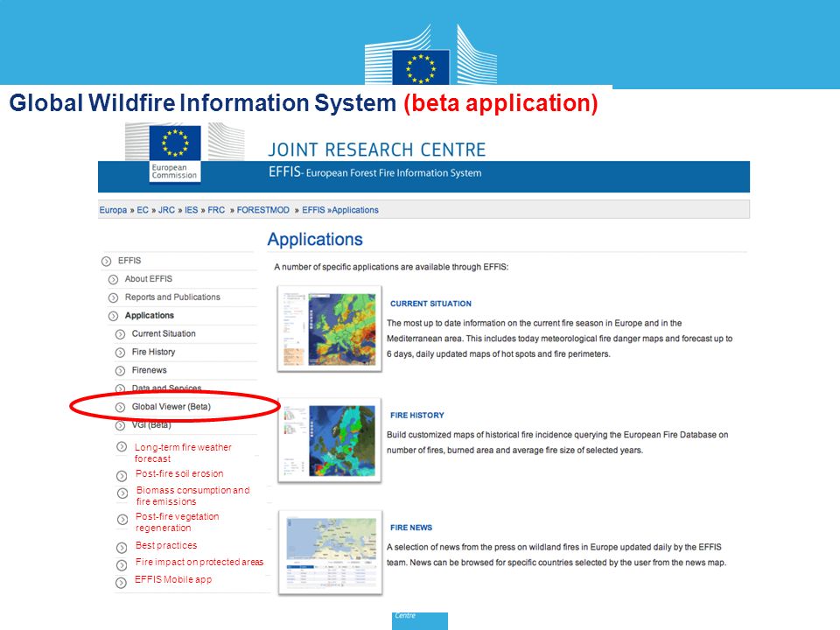Click circle arrow icon beside EFFIS Mobile app
Image resolution: width=840 pixels, height=630 pixels.
tap(121, 583)
